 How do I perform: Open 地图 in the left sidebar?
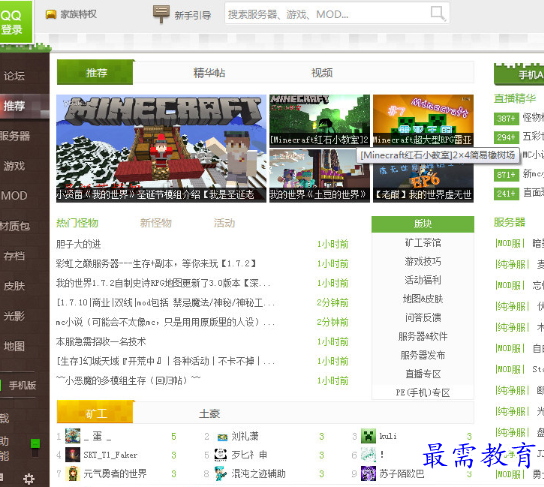pos(14,346)
